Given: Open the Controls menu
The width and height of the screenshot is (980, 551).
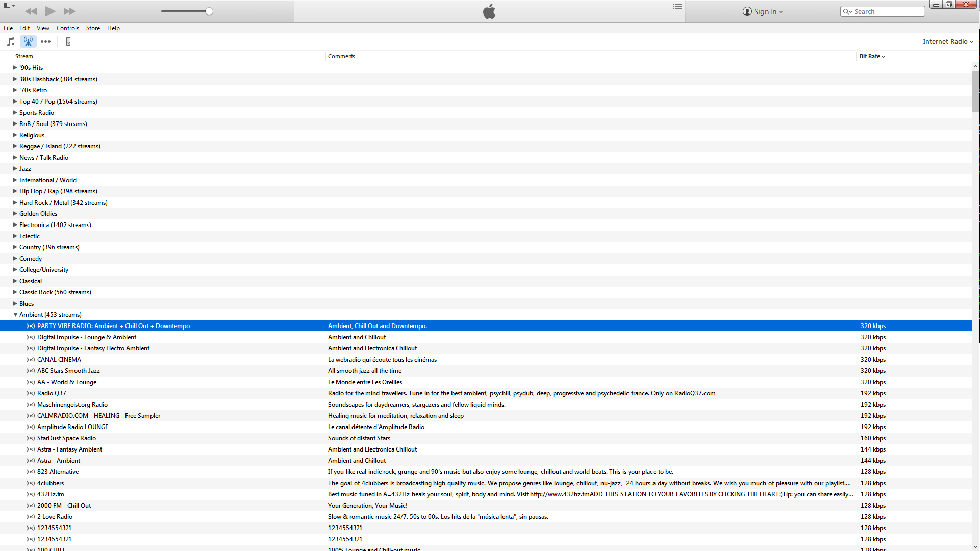Looking at the screenshot, I should (68, 28).
